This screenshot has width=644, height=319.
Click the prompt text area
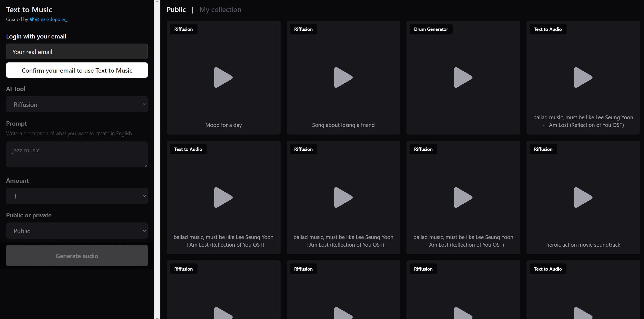coord(77,154)
